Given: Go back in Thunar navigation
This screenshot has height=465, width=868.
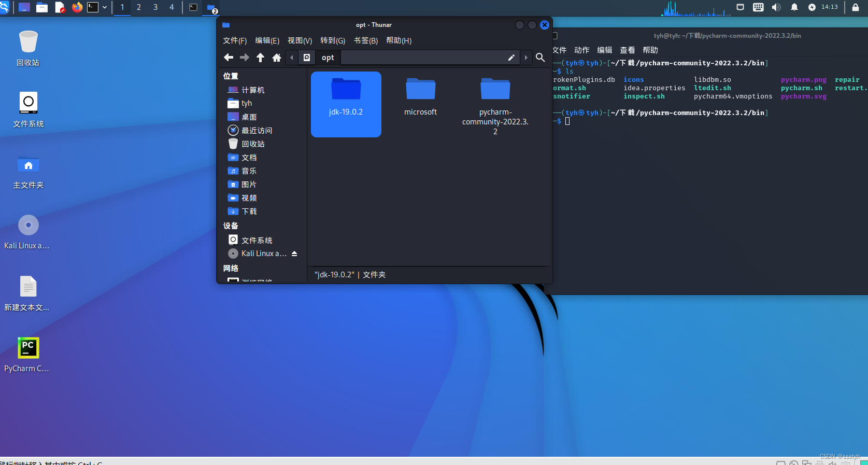Looking at the screenshot, I should (229, 58).
